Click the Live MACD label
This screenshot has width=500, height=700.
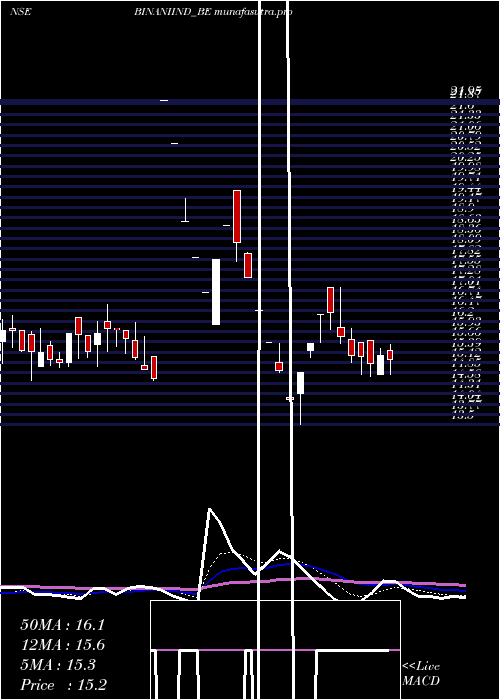point(421,673)
